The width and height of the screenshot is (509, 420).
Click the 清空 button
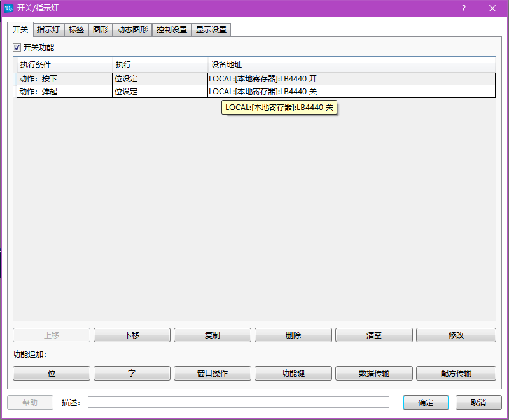point(374,335)
